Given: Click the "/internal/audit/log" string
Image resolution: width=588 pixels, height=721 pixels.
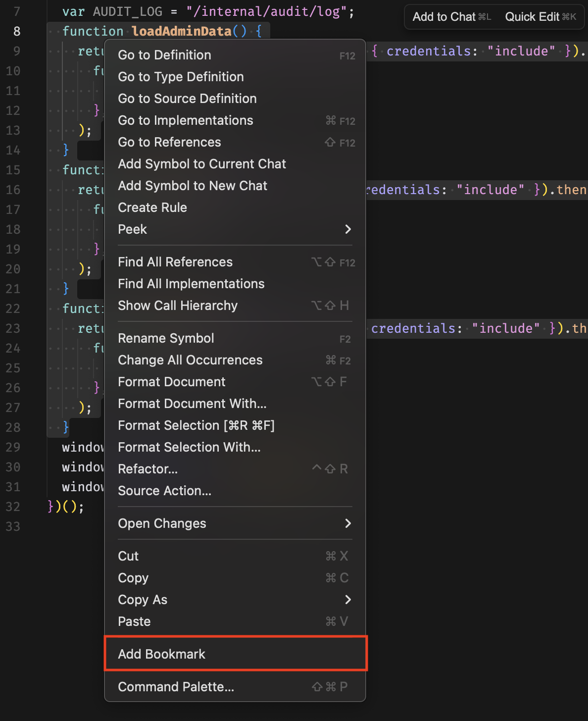Looking at the screenshot, I should coord(267,11).
